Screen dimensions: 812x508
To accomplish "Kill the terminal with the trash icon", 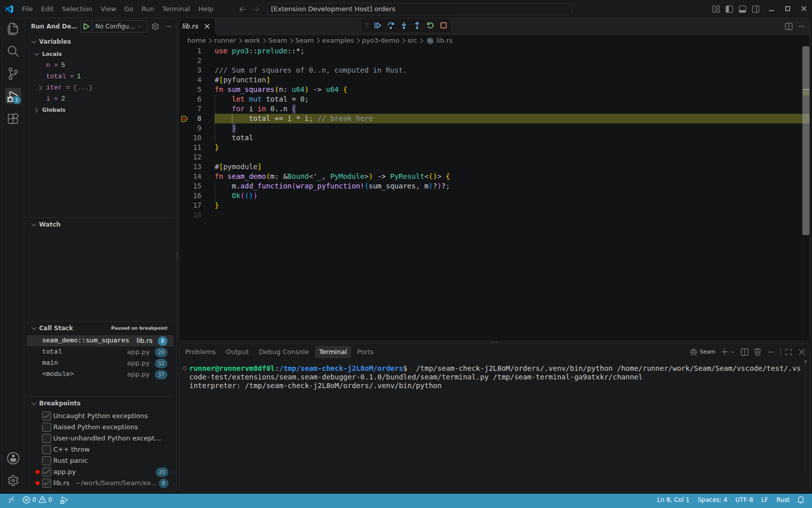I will click(758, 352).
